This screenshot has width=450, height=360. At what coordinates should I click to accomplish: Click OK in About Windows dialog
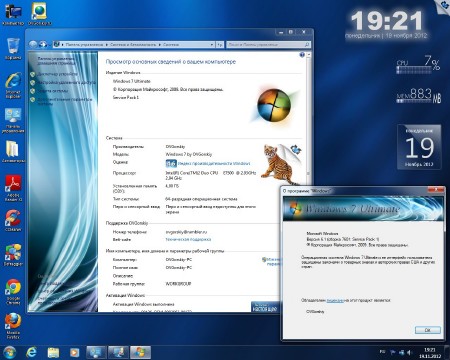coord(428,330)
